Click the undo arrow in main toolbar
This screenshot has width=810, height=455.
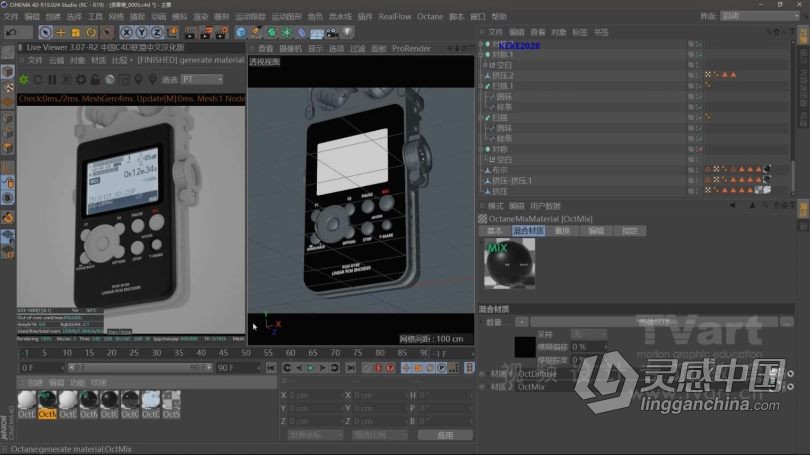[x=11, y=33]
